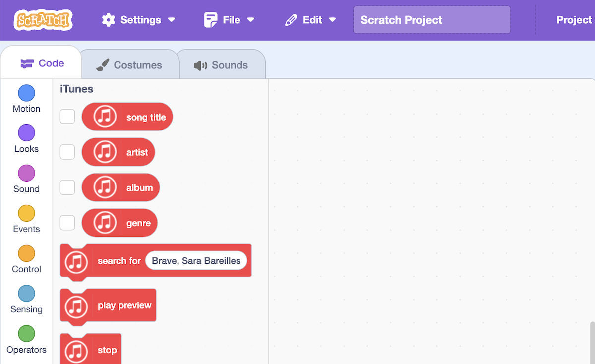Viewport: 595px width, 364px height.
Task: Select the Operators category circle
Action: [26, 334]
